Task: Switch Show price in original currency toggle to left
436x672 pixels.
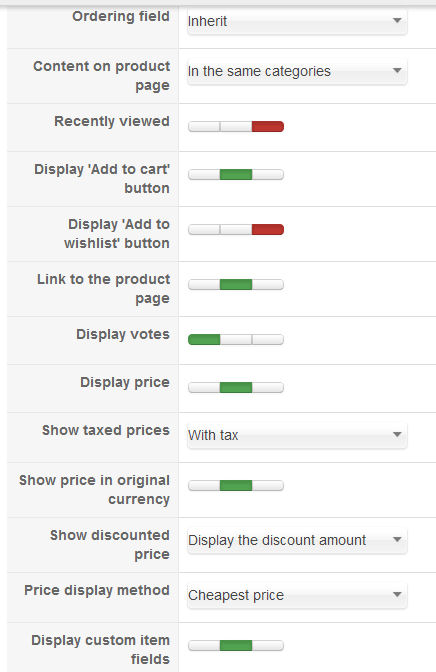Action: pos(204,485)
